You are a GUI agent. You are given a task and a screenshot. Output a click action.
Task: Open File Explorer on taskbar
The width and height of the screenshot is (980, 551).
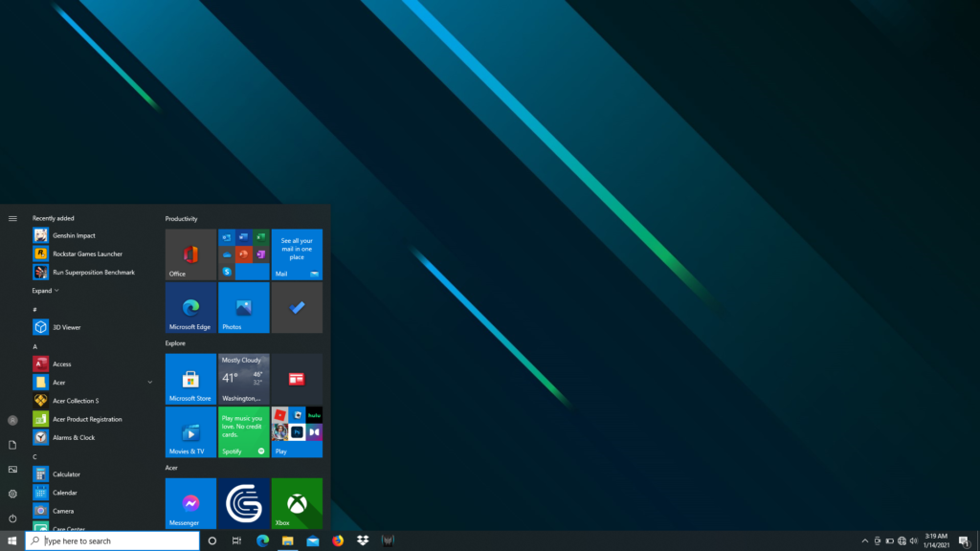(287, 541)
